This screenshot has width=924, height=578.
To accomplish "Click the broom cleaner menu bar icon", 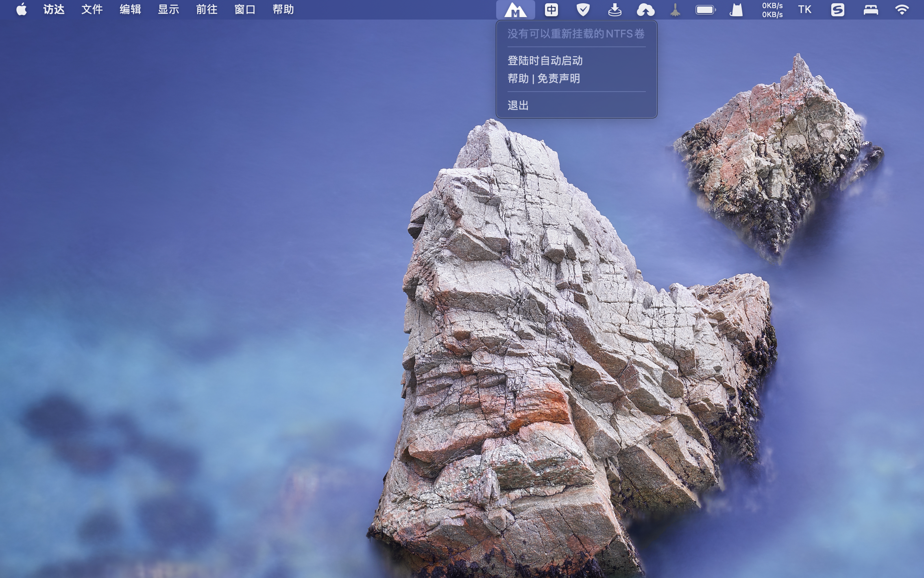I will [x=675, y=10].
